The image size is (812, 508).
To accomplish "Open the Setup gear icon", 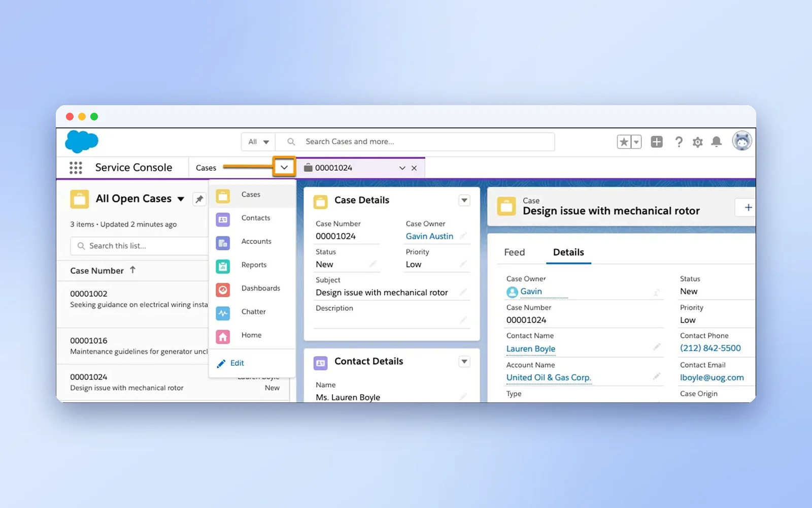I will (698, 142).
